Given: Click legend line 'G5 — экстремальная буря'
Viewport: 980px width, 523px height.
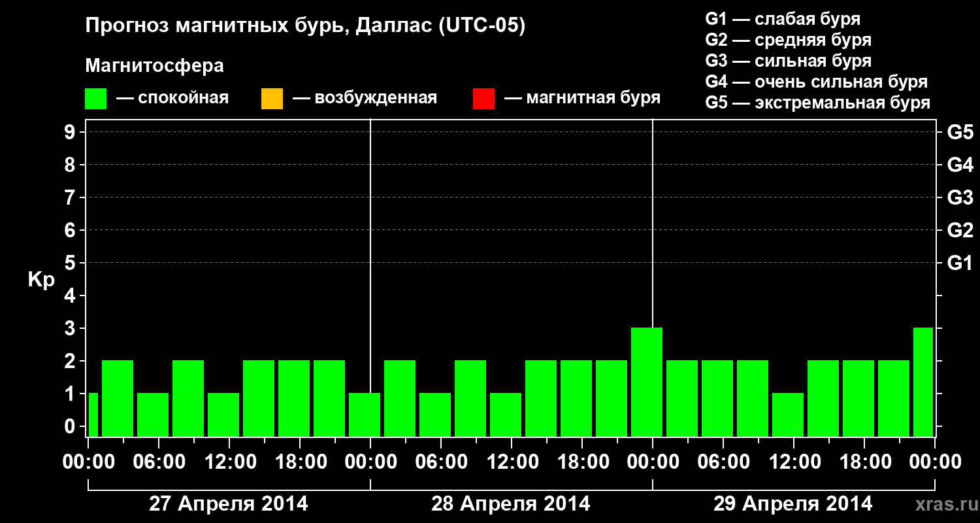Looking at the screenshot, I should coord(817,103).
